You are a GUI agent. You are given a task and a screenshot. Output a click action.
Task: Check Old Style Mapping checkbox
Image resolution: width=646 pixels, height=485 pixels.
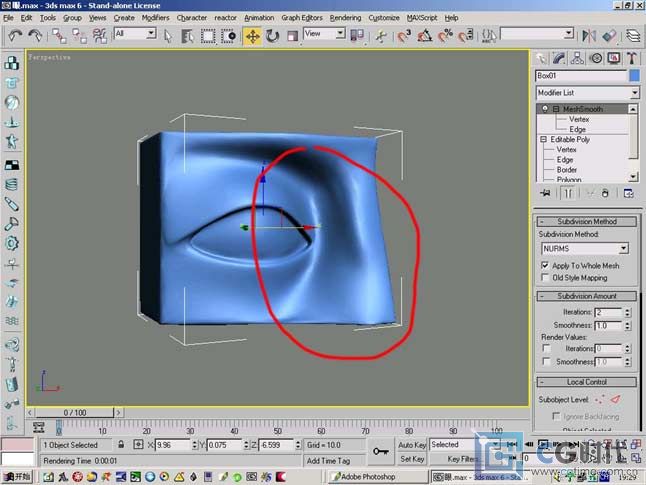tap(545, 277)
